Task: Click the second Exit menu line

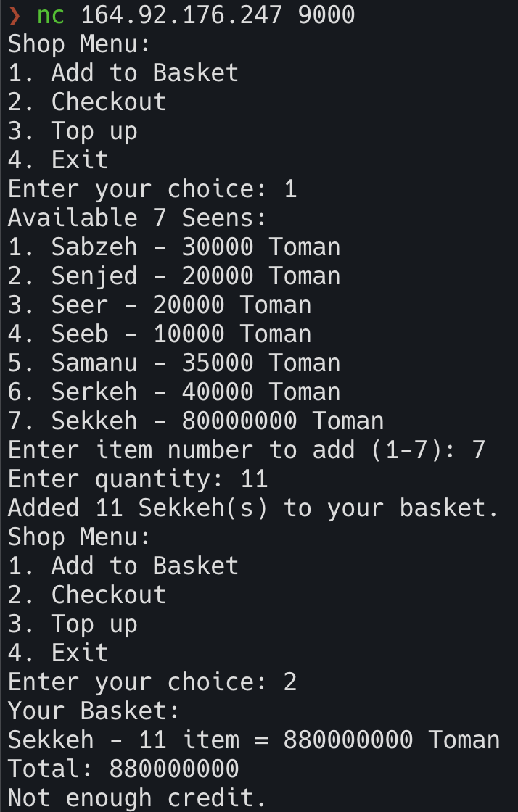Action: coord(58,652)
